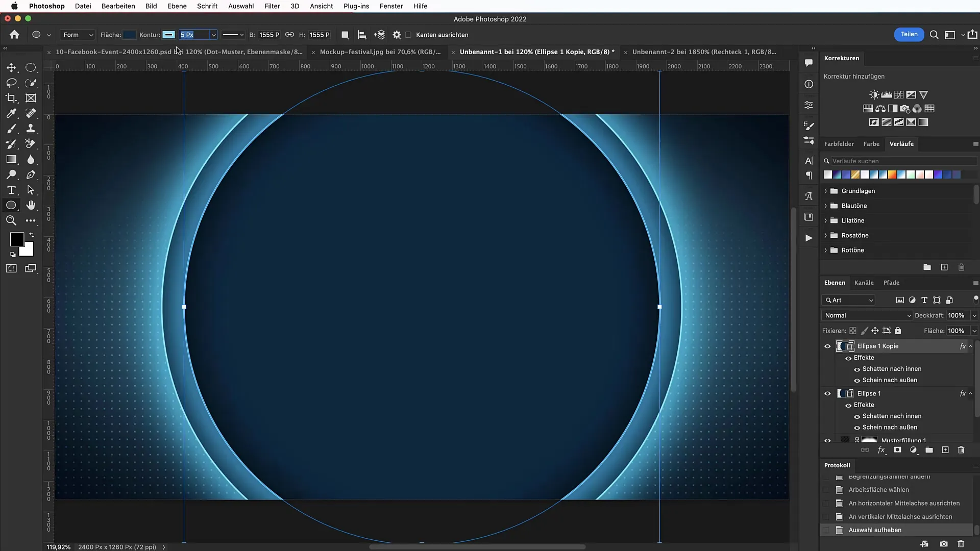Image resolution: width=980 pixels, height=551 pixels.
Task: Expand the Grundlagen gradient group
Action: click(x=825, y=190)
